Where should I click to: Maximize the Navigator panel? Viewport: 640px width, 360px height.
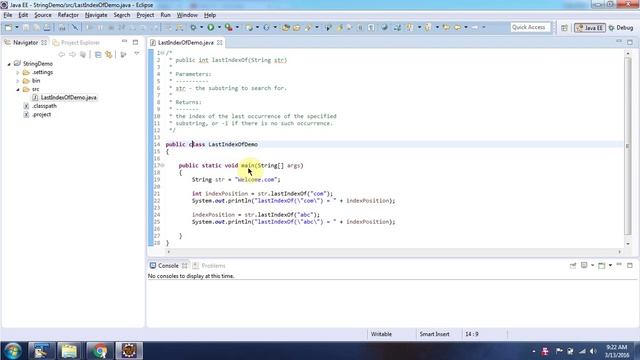click(135, 42)
